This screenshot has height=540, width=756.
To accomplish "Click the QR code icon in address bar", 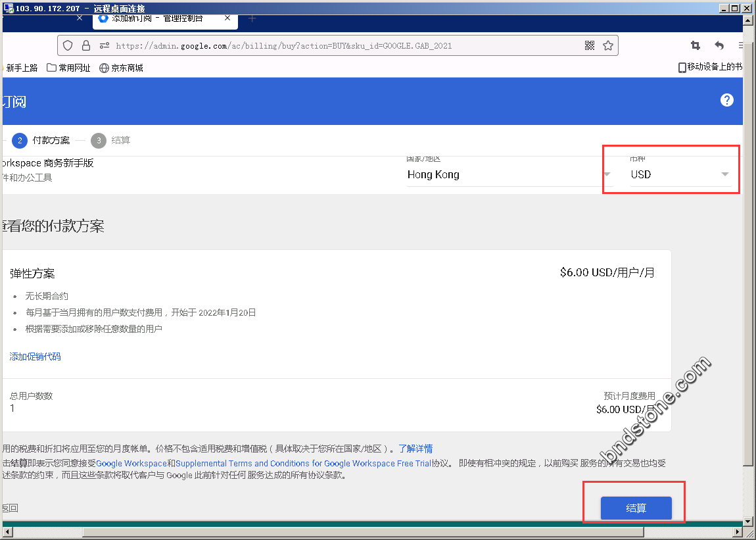I will 589,45.
